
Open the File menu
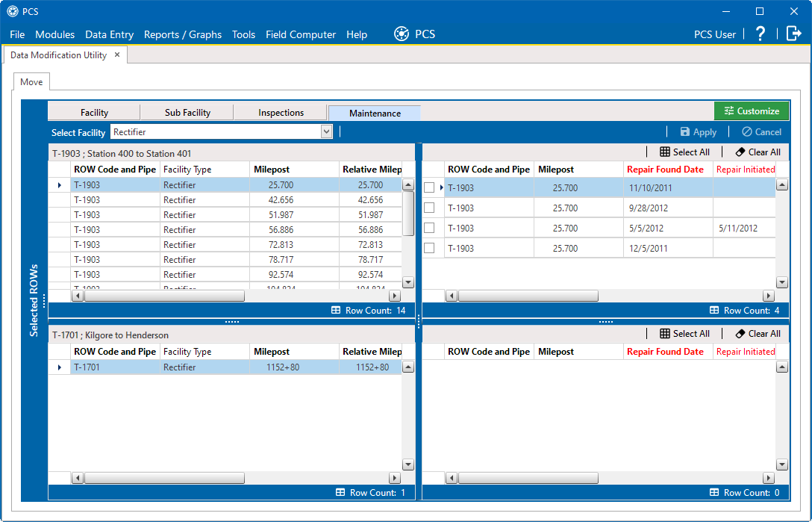pyautogui.click(x=17, y=35)
